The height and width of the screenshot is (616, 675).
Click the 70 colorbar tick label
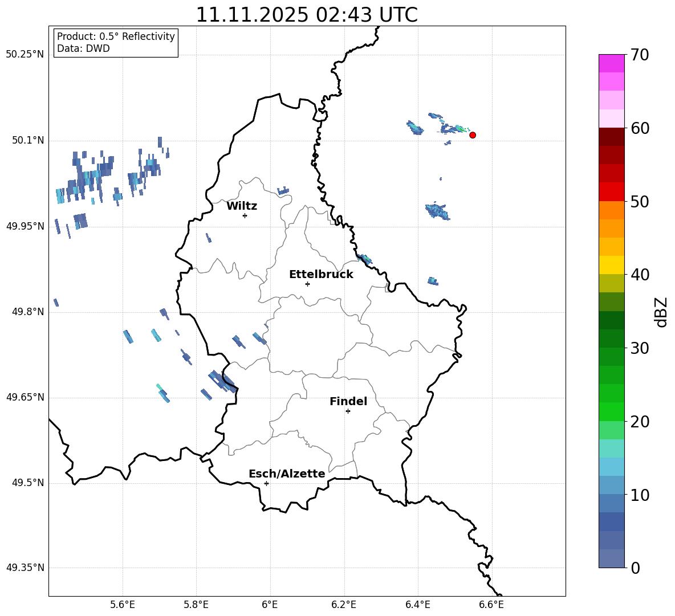pos(640,55)
